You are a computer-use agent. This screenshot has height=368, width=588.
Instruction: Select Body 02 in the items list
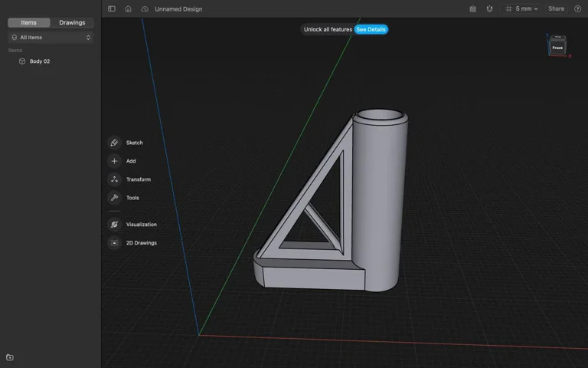point(40,61)
